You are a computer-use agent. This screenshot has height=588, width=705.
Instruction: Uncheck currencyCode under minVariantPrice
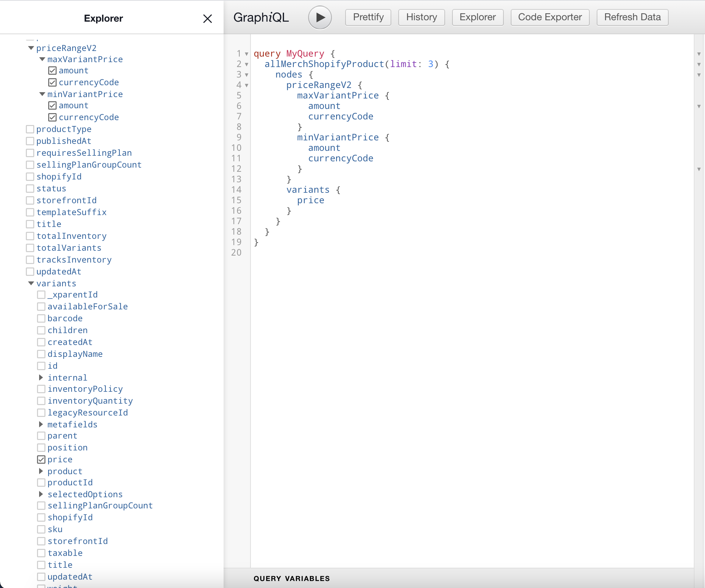pos(52,117)
